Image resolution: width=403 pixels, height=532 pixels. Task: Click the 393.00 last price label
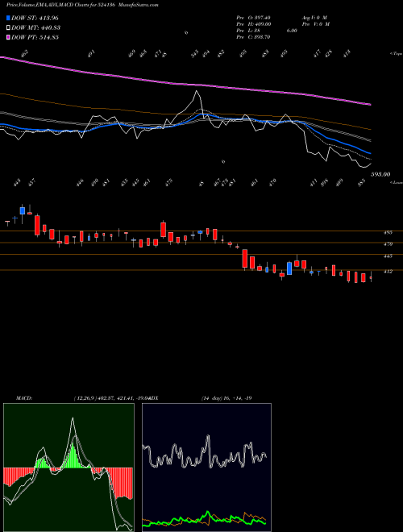click(x=380, y=174)
